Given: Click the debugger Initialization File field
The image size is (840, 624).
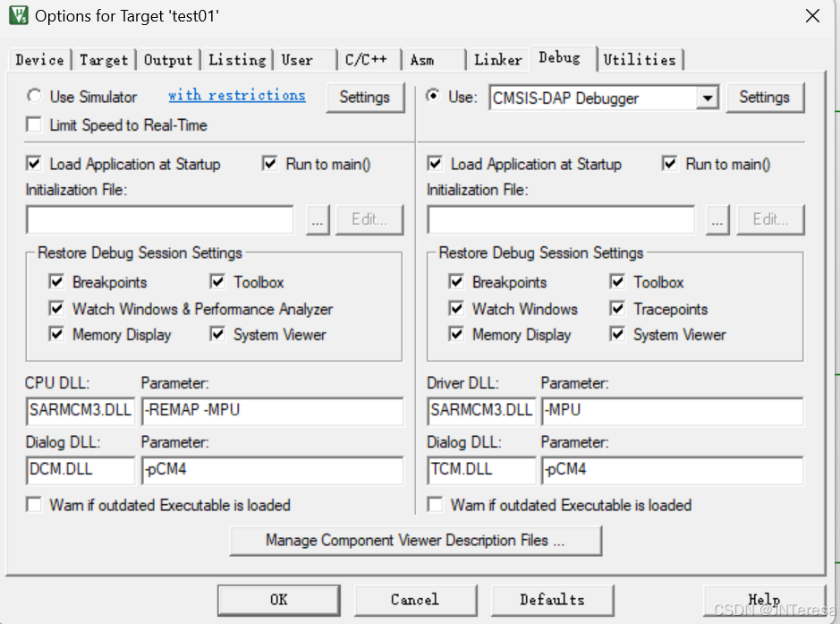Looking at the screenshot, I should [x=561, y=219].
